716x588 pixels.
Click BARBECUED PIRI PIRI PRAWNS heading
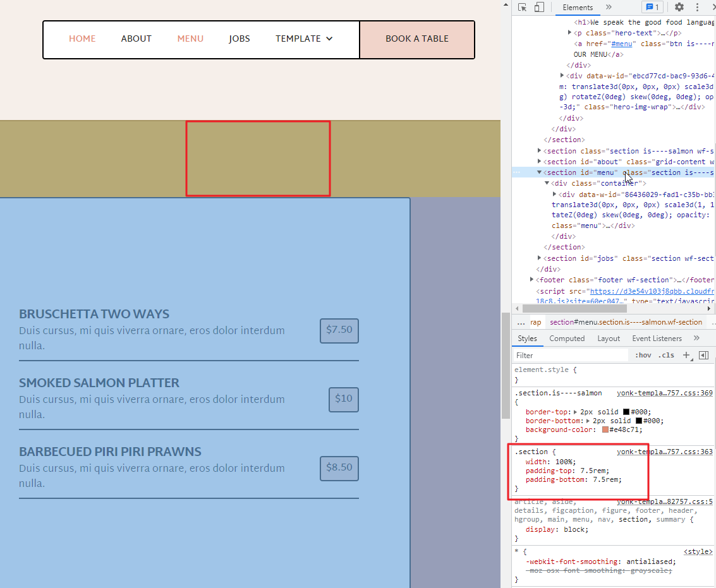110,452
